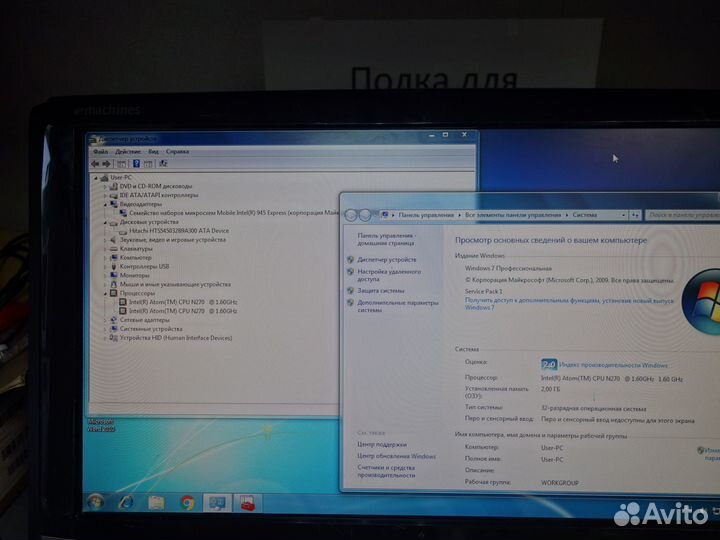Click the WORKGROUP value text
Image resolution: width=720 pixels, height=540 pixels.
[560, 483]
